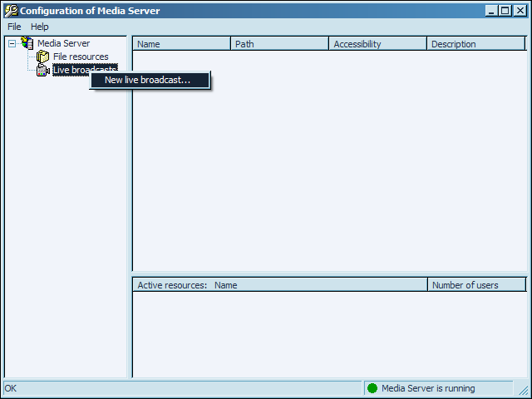Click the Description column header
This screenshot has height=399, width=532.
click(x=475, y=44)
